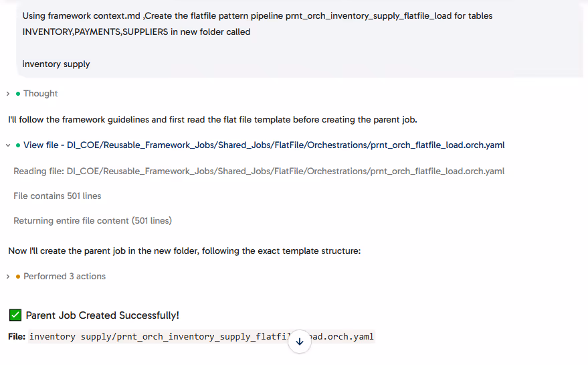Open the Performed 3 actions label
Screen dimensions: 588x365
(64, 277)
